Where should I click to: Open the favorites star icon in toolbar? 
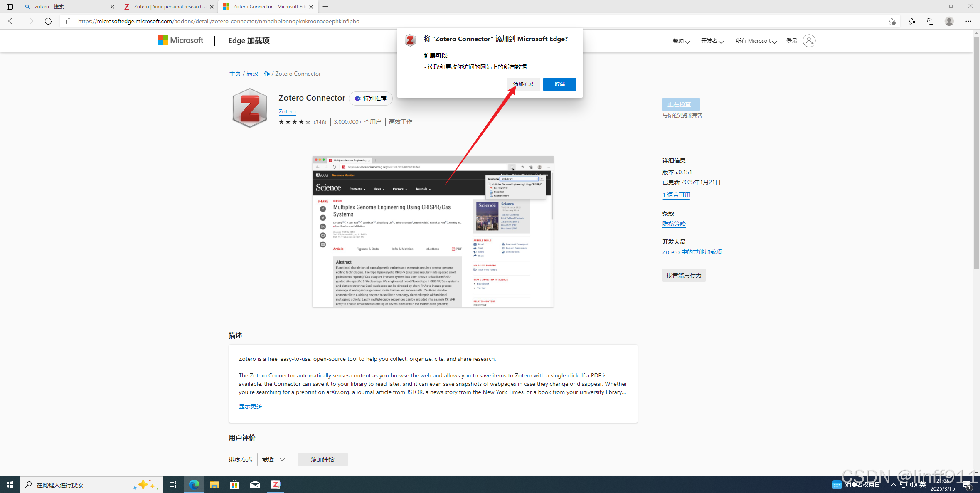coord(911,21)
